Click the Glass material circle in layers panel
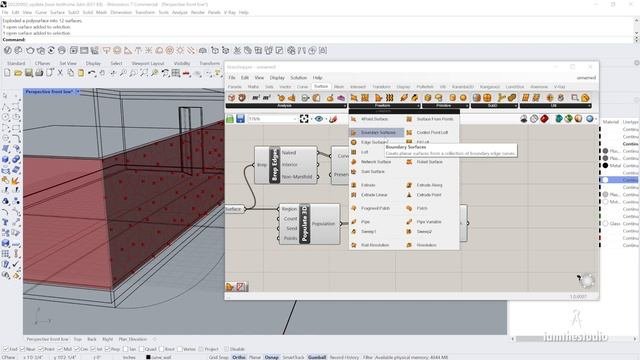This screenshot has width=640, height=360. point(605,223)
